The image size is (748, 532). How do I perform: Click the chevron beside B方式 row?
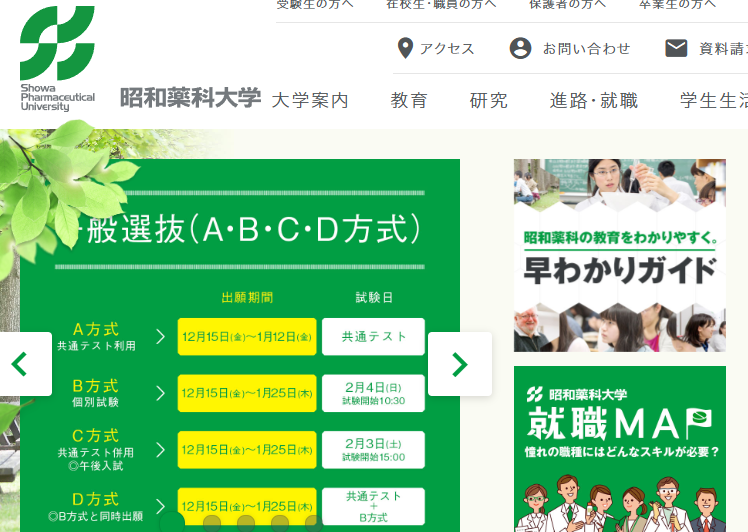click(x=161, y=393)
